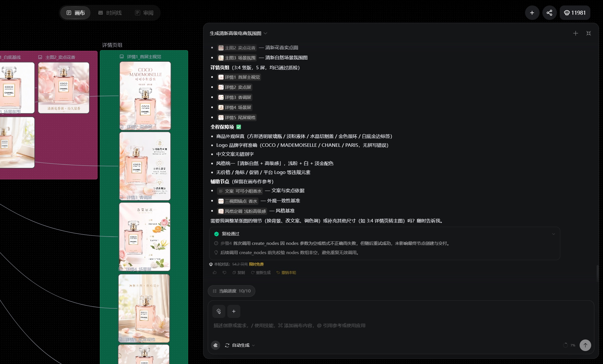Regenerate the reply with 重新生成

tap(261, 273)
